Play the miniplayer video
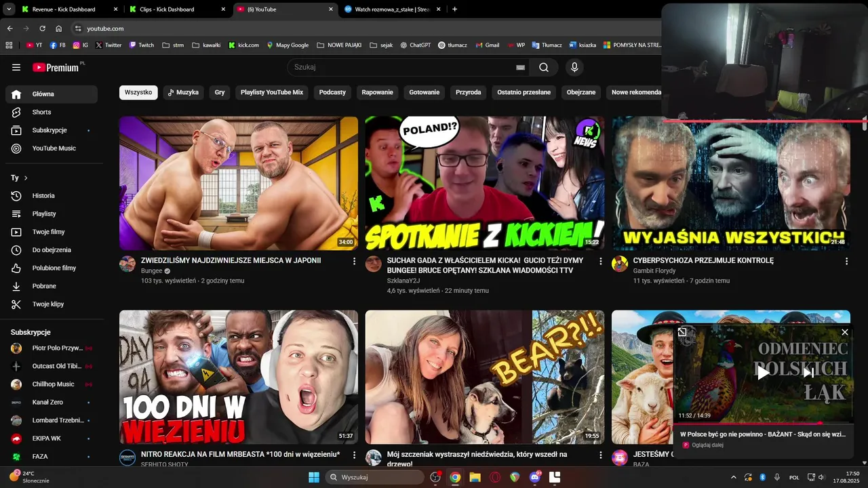 pos(764,372)
